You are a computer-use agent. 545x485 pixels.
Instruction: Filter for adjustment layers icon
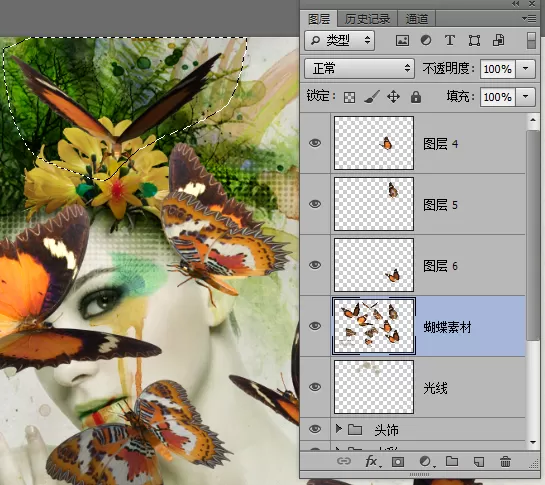pos(426,40)
